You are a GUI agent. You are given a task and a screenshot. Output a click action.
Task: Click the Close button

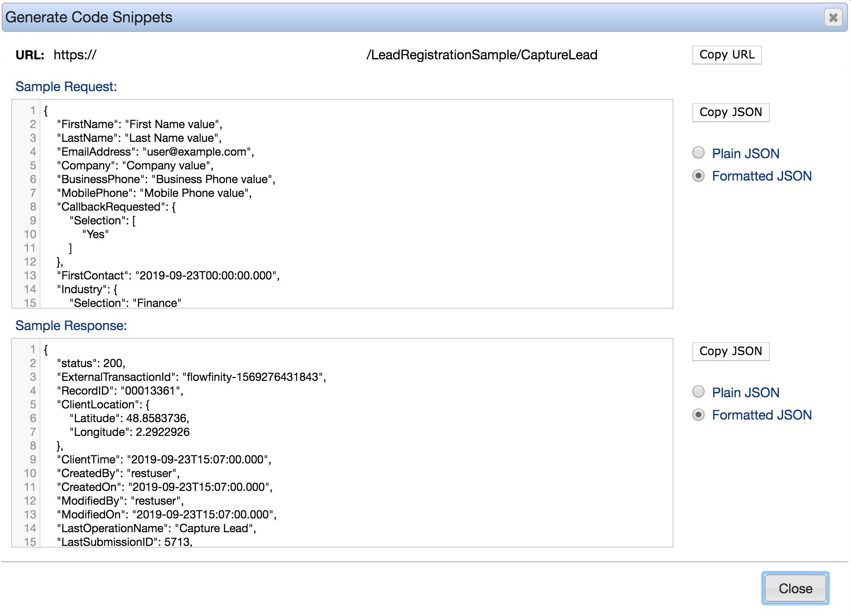796,588
